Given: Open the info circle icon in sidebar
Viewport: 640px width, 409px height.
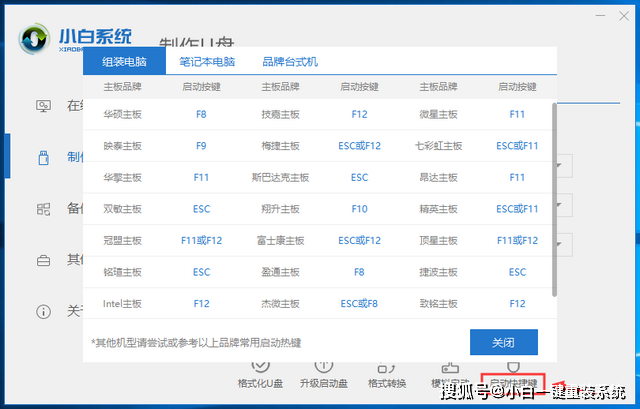Looking at the screenshot, I should coord(43,312).
